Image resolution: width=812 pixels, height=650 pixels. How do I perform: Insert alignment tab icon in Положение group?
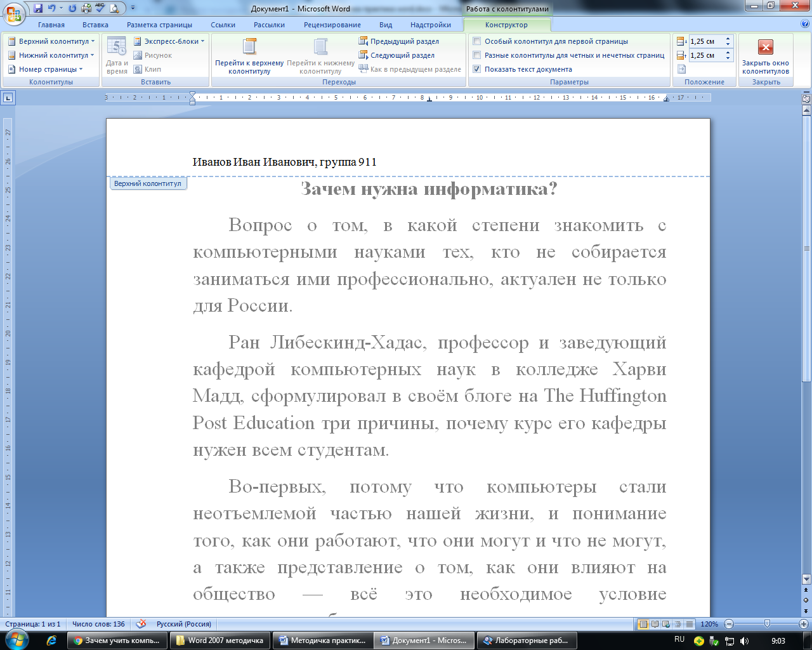point(682,69)
